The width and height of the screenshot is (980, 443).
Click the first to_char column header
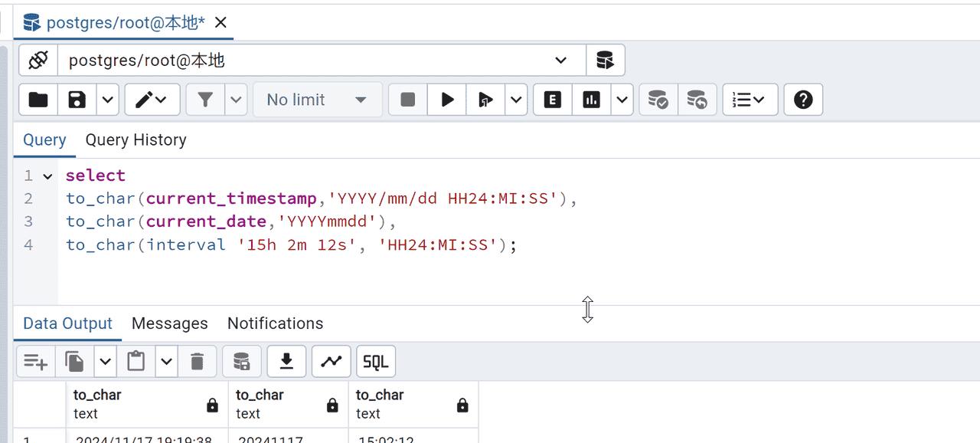point(147,404)
